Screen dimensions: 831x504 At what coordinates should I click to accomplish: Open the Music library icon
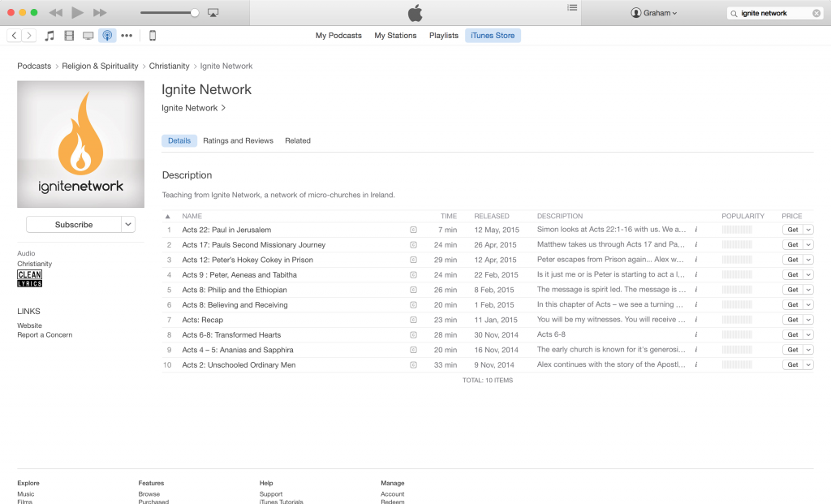pos(50,36)
